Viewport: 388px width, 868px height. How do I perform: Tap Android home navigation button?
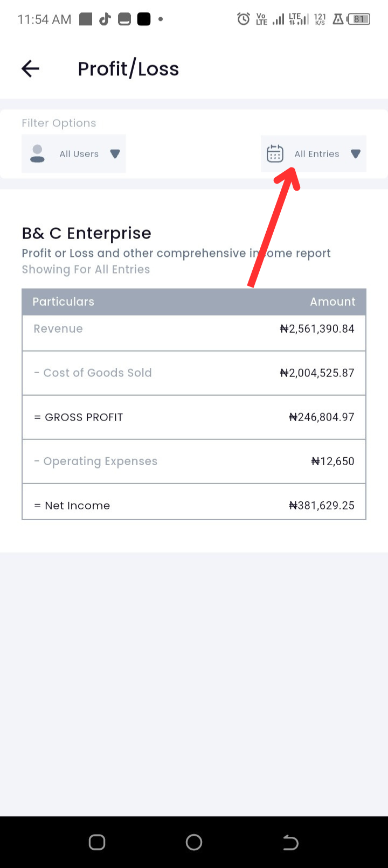[194, 842]
